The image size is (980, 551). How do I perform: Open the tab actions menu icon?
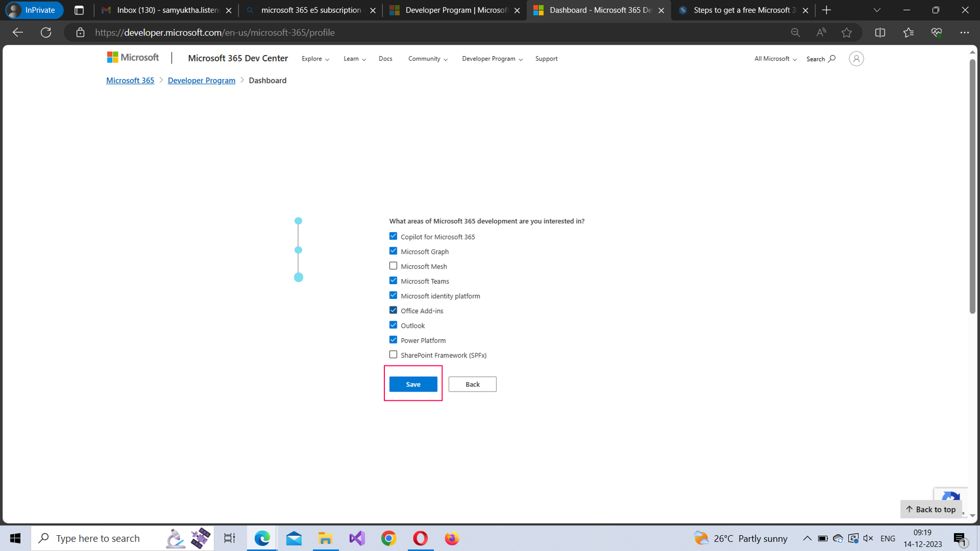pyautogui.click(x=79, y=10)
